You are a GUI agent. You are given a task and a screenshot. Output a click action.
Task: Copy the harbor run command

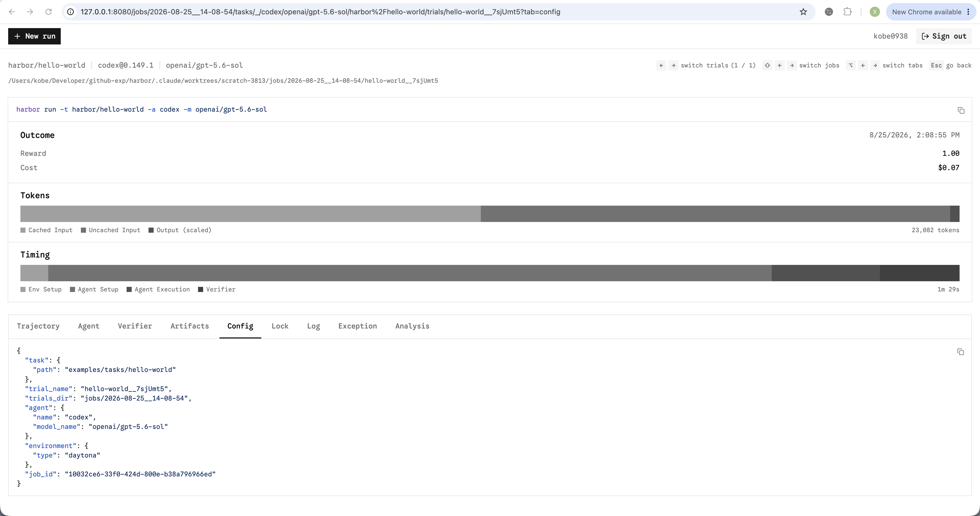[961, 110]
